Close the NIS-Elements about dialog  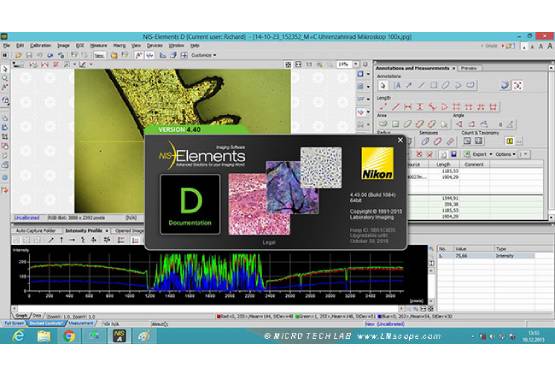400,140
